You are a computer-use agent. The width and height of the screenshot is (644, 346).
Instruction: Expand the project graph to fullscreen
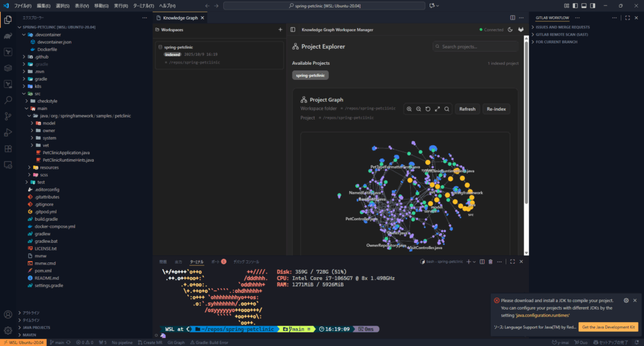coord(437,109)
